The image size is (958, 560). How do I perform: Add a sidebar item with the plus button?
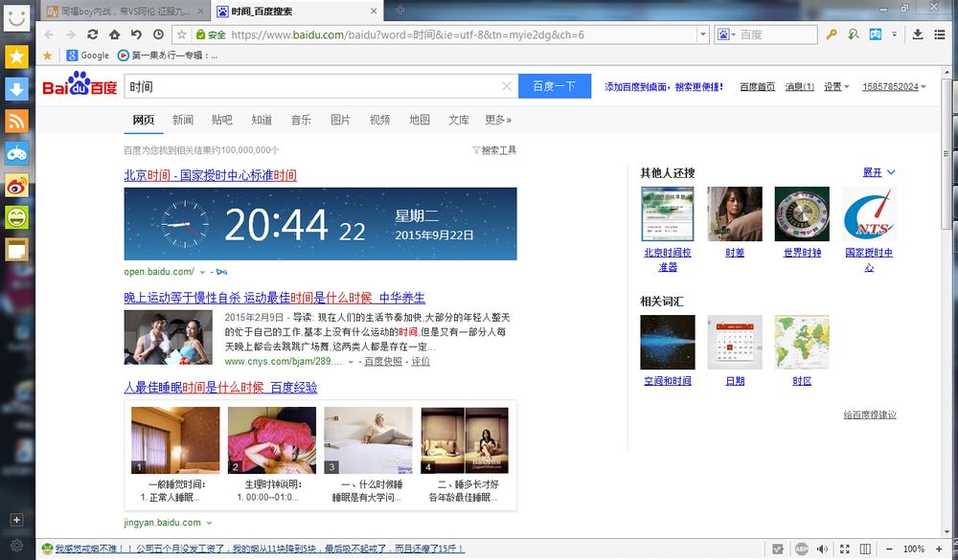tap(16, 520)
